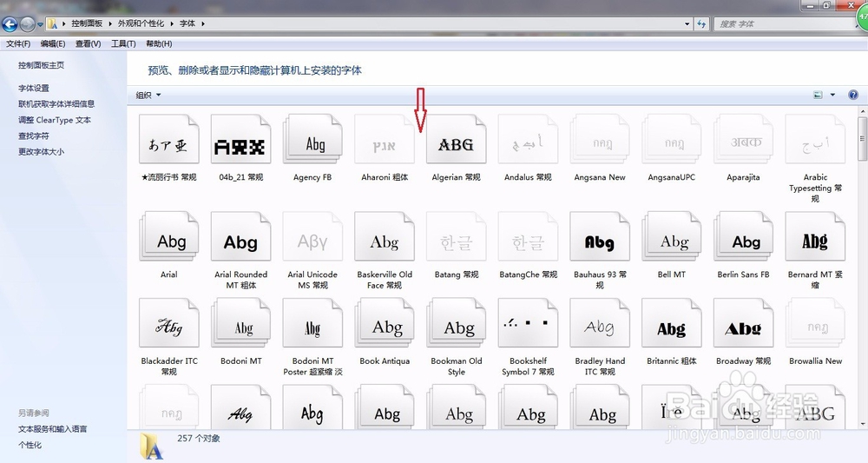Click the scrollbar down arrow
Screen dimensions: 868x463
coord(863,425)
